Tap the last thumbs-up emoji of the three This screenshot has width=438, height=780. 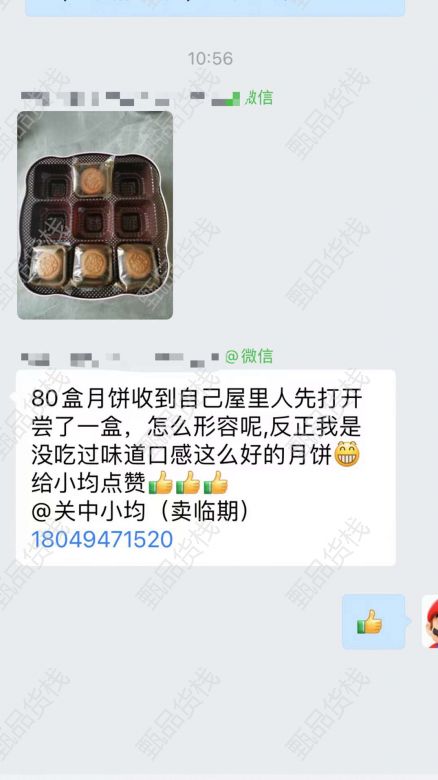216,483
